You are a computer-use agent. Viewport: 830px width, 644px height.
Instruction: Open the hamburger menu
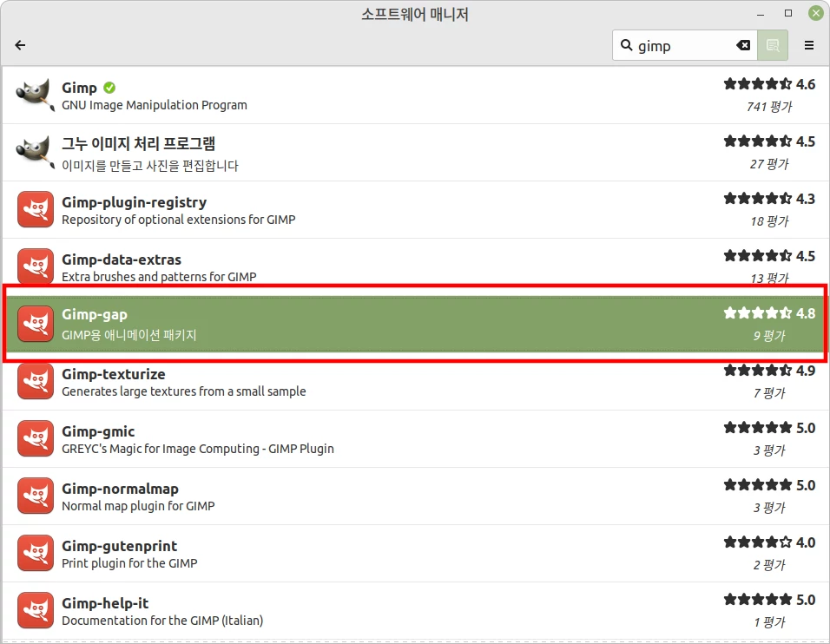pos(809,45)
